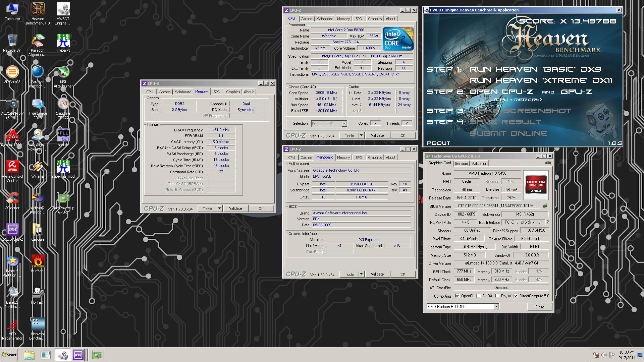The width and height of the screenshot is (644, 362).
Task: Launch the HyperPI desktop shortcut
Action: (63, 43)
